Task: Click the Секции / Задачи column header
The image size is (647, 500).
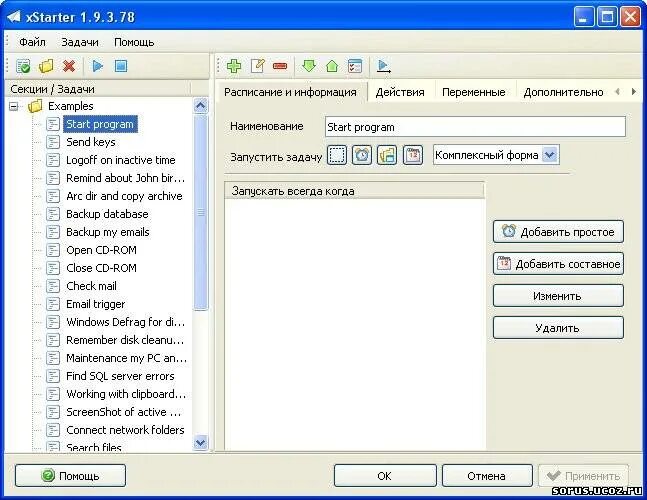Action: click(x=99, y=89)
